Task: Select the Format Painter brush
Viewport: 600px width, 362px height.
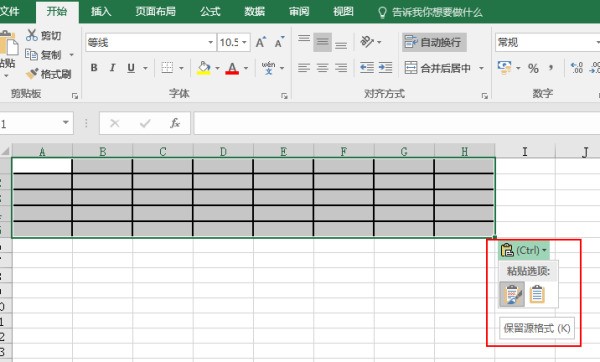Action: coord(32,73)
